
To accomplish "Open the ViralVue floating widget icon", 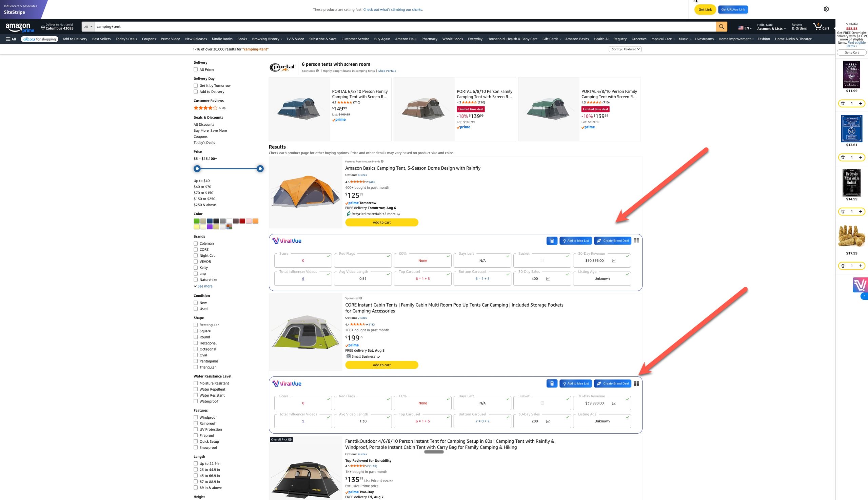I will [x=860, y=285].
